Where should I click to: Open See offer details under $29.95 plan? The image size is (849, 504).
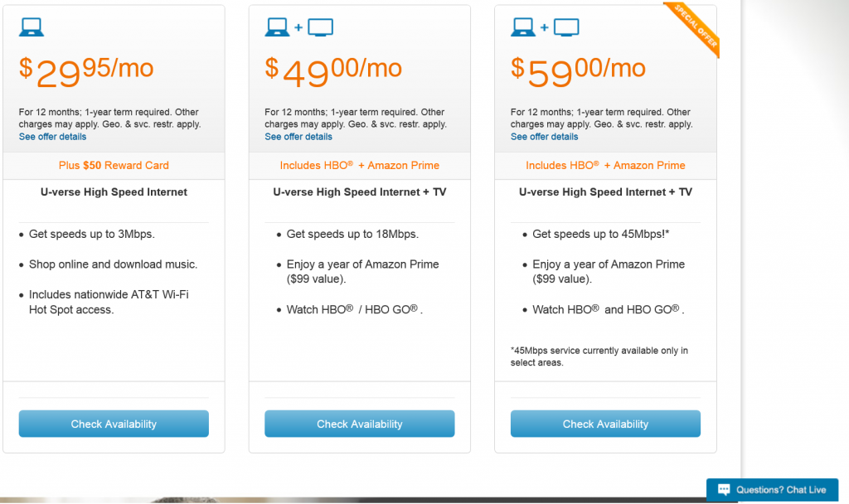click(x=52, y=137)
